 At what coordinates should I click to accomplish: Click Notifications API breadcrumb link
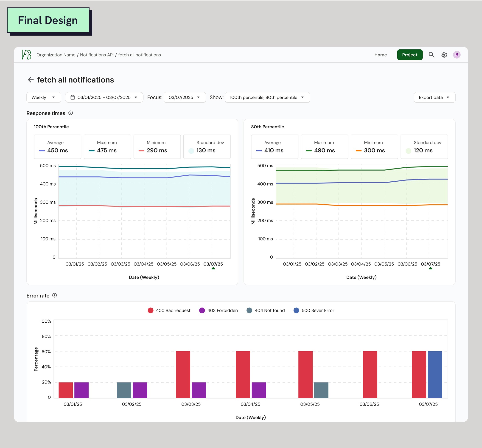(97, 55)
